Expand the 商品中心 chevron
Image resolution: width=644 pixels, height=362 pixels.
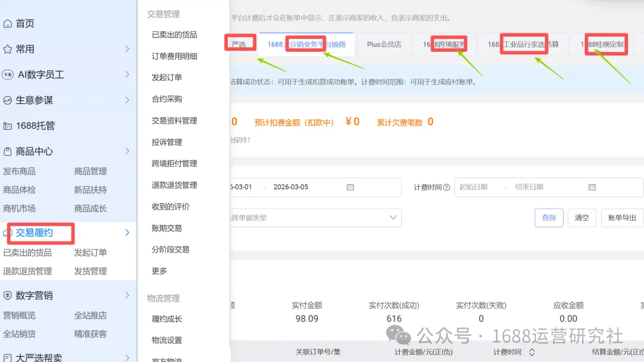click(x=128, y=151)
